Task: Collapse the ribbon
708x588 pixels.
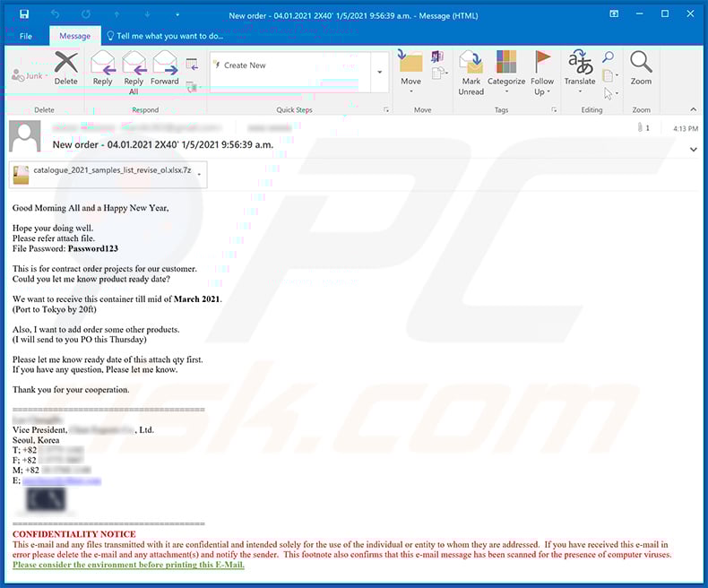Action: (693, 109)
